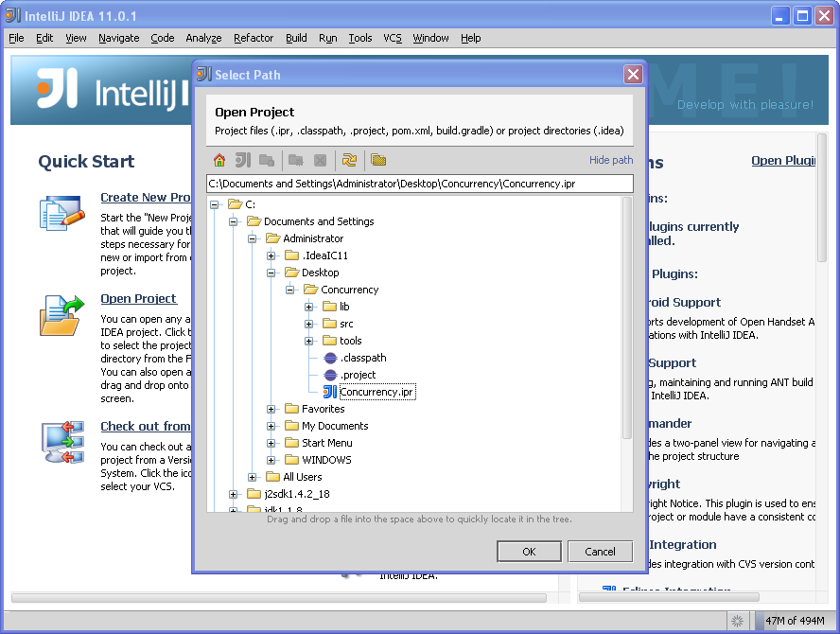The width and height of the screenshot is (840, 634).
Task: Click the path text field
Action: pos(420,184)
